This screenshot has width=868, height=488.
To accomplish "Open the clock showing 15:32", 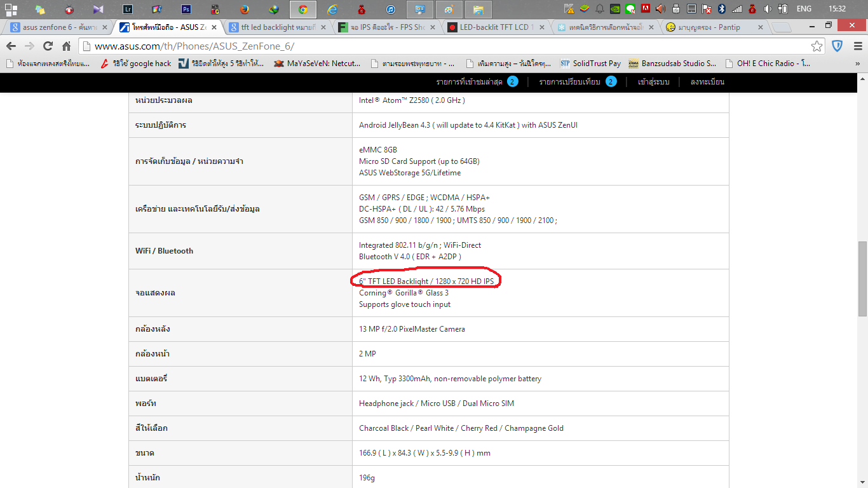I will [x=837, y=9].
